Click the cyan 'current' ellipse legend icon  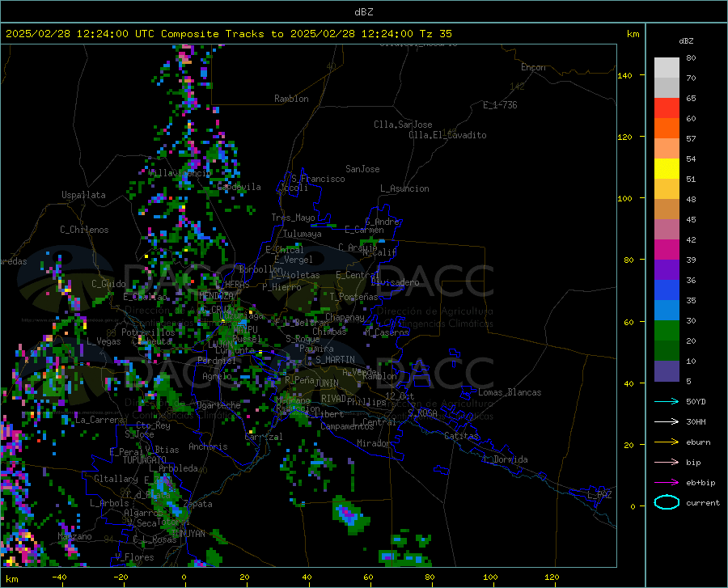coord(667,502)
